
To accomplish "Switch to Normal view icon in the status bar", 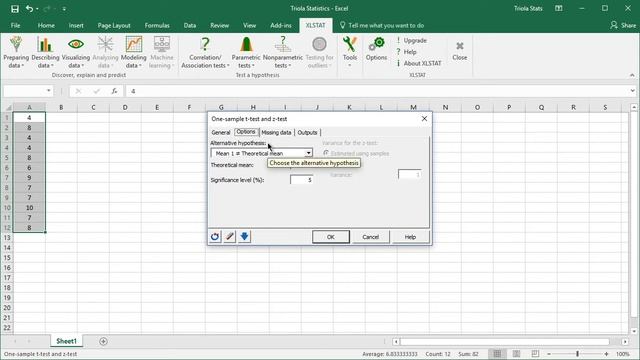I will point(497,354).
